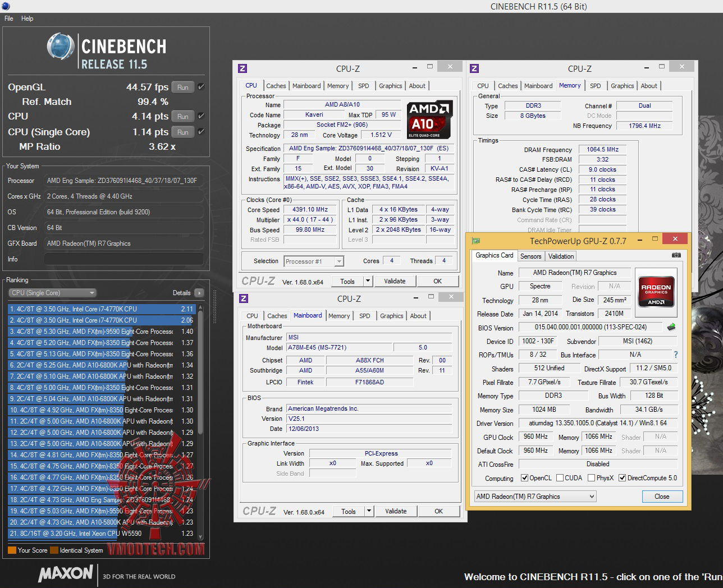This screenshot has height=588, width=723.
Task: Switch to the Caches tab in CPU-Z CPU window
Action: 276,86
